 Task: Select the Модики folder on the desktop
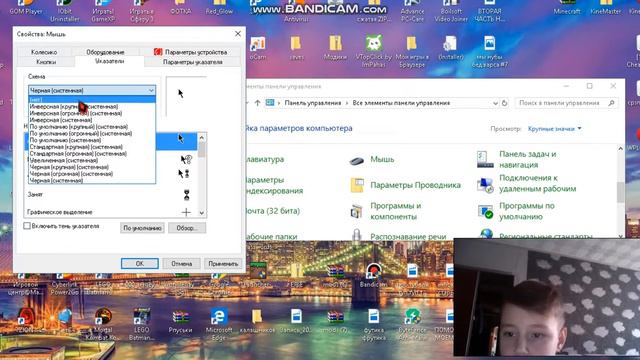(x=335, y=48)
